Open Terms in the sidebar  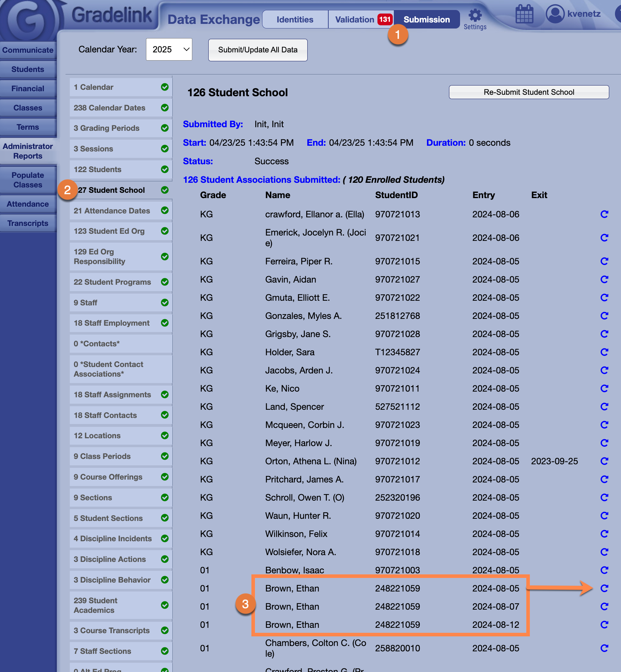(x=28, y=127)
